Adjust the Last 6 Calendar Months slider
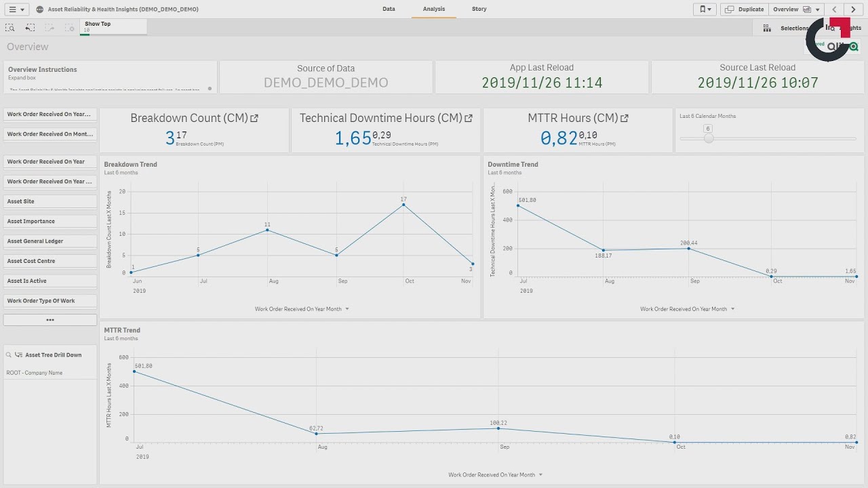The height and width of the screenshot is (488, 868). 709,138
